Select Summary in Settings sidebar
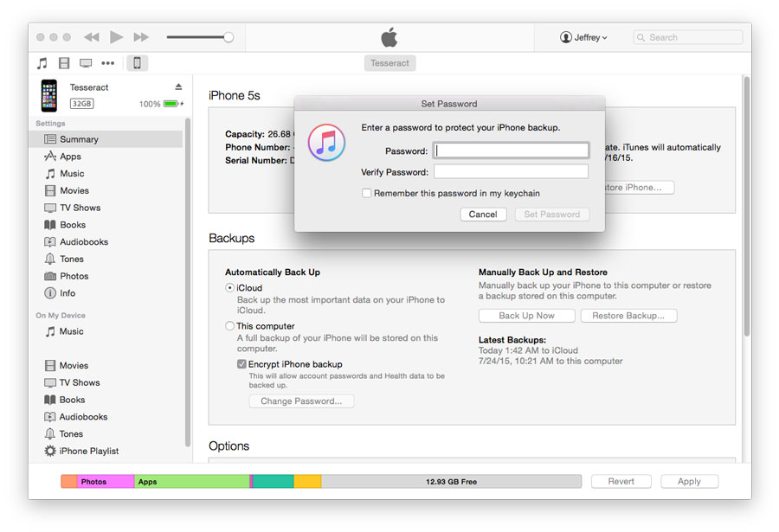The width and height of the screenshot is (779, 532). 106,139
